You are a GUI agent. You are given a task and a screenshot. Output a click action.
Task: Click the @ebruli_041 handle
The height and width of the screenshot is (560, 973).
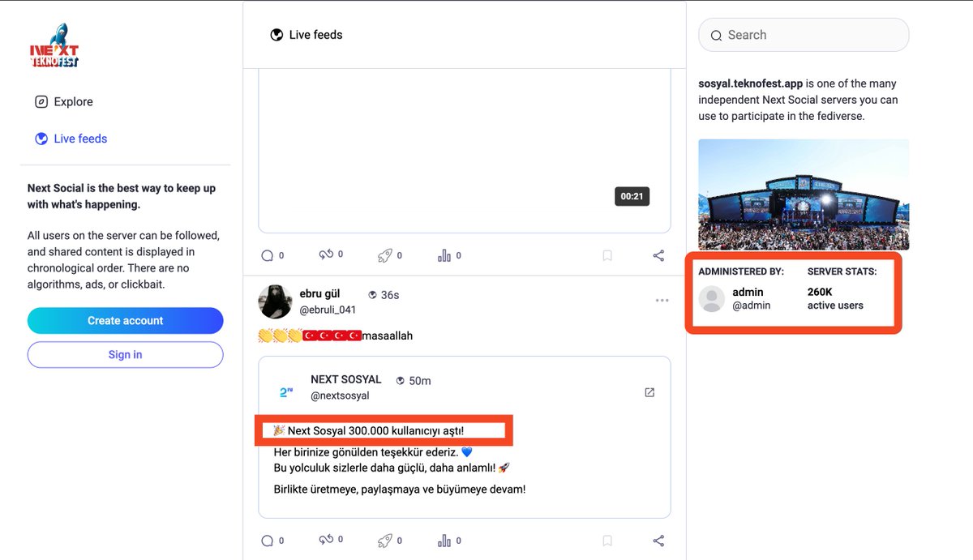(x=328, y=310)
